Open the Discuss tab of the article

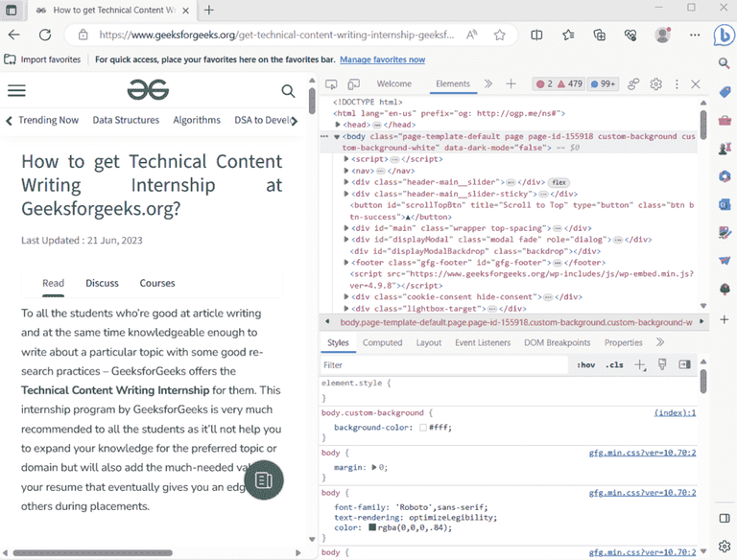pos(102,283)
